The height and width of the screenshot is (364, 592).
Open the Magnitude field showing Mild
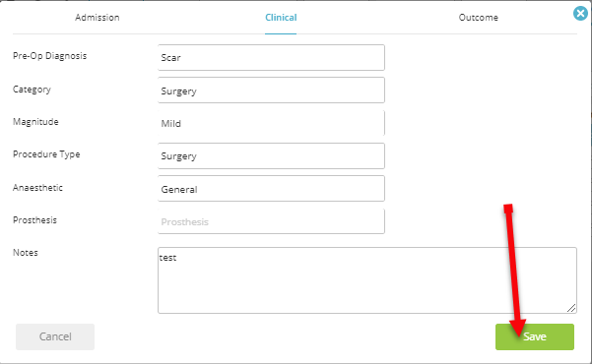coord(271,123)
